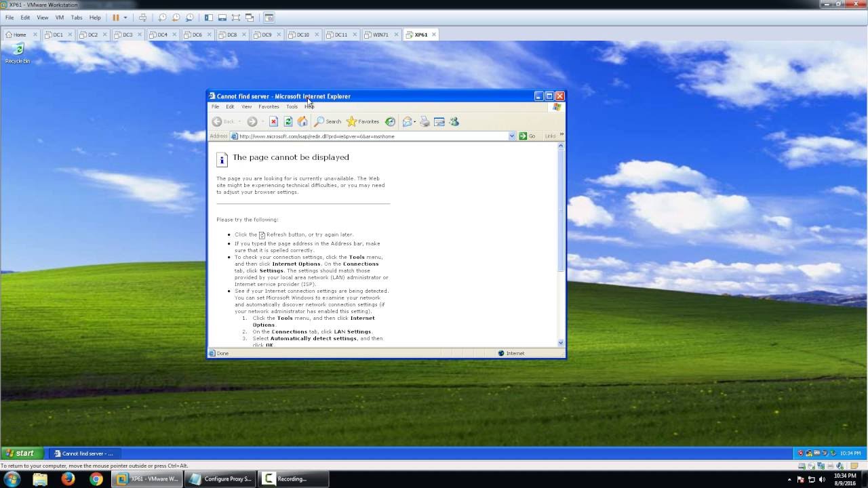The image size is (868, 488).
Task: Click 'Configure Proxy S...' host taskbar button
Action: coord(220,479)
